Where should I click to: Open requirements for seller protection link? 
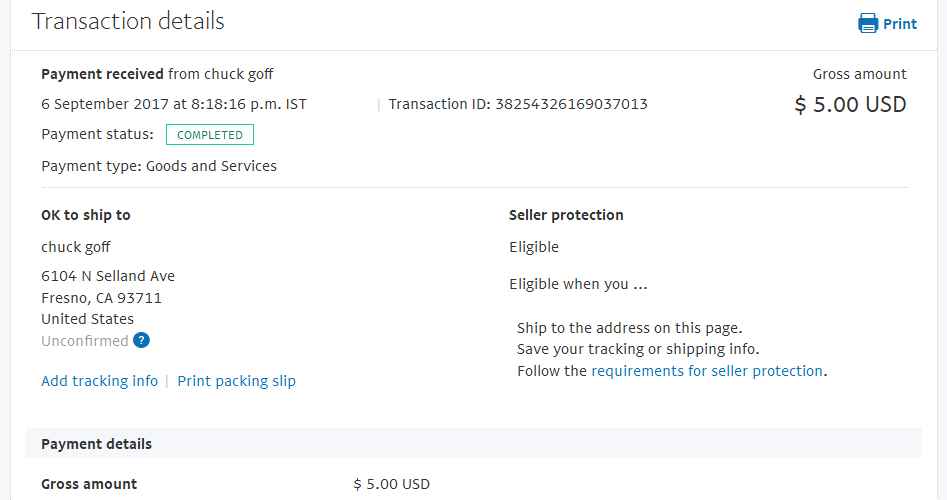(x=707, y=371)
